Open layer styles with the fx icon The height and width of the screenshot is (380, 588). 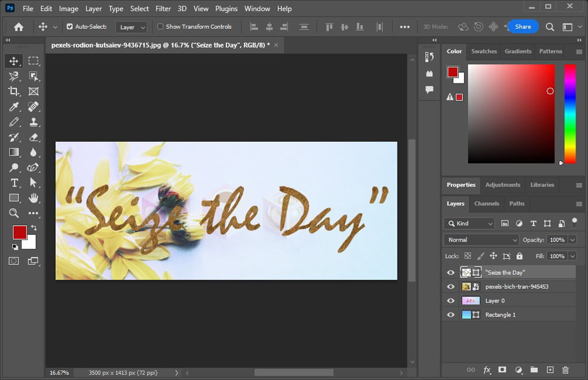click(x=487, y=370)
